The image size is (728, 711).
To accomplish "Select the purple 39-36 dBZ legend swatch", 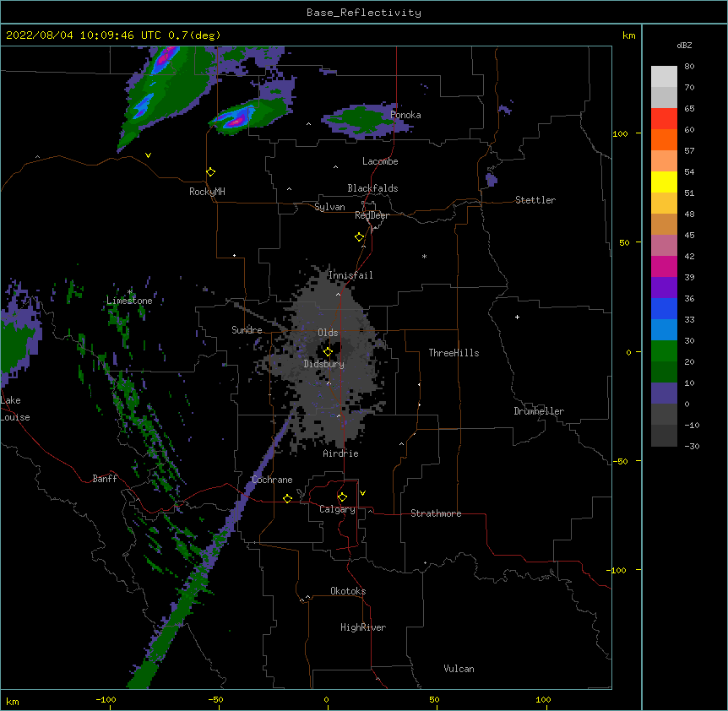I will 664,288.
